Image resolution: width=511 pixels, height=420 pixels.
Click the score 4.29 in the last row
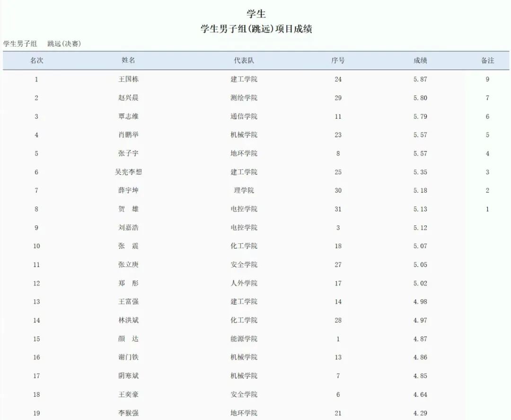(420, 413)
